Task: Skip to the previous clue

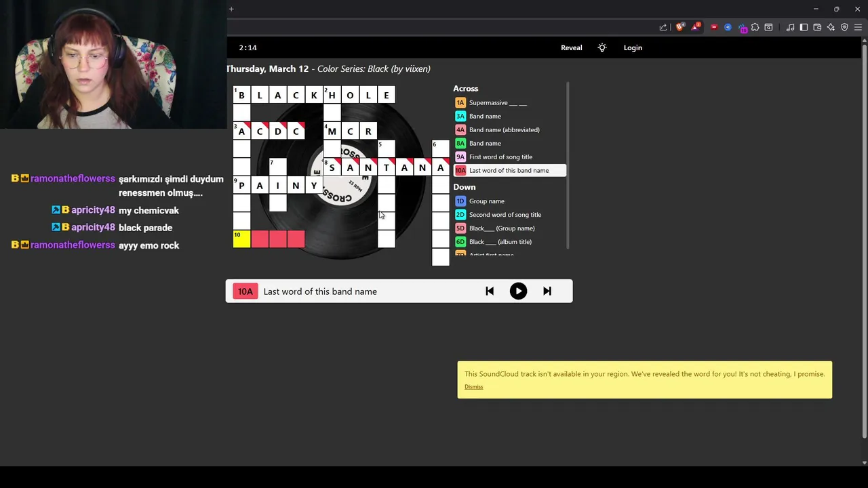Action: pyautogui.click(x=490, y=291)
